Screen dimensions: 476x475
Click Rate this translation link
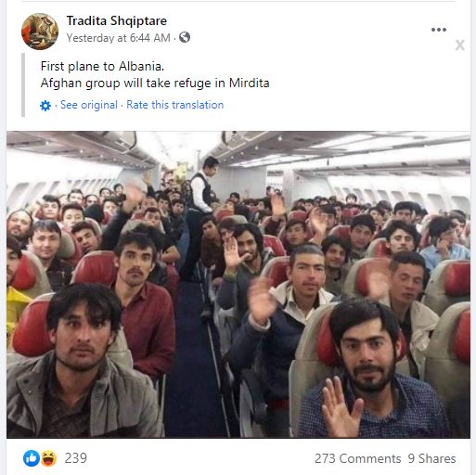[x=175, y=105]
